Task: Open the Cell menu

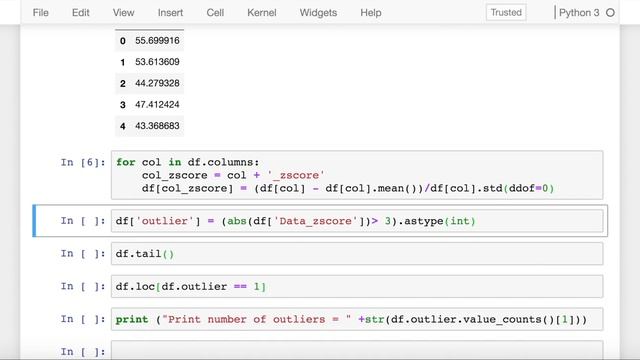Action: (x=215, y=13)
